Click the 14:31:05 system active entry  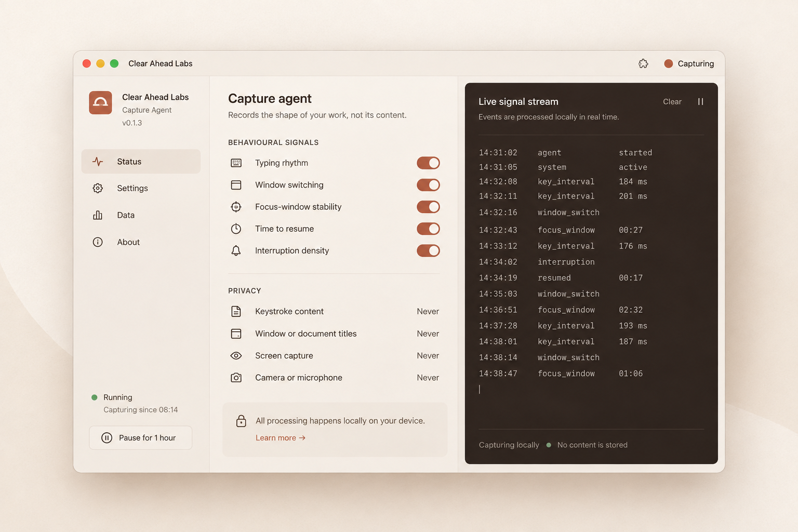(x=563, y=167)
